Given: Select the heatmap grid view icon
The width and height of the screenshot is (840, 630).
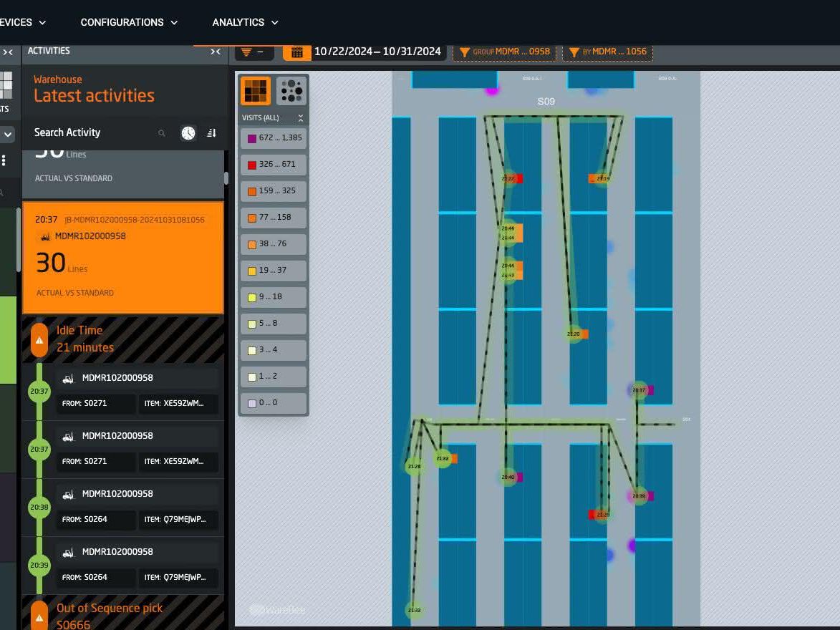Looking at the screenshot, I should click(x=256, y=90).
